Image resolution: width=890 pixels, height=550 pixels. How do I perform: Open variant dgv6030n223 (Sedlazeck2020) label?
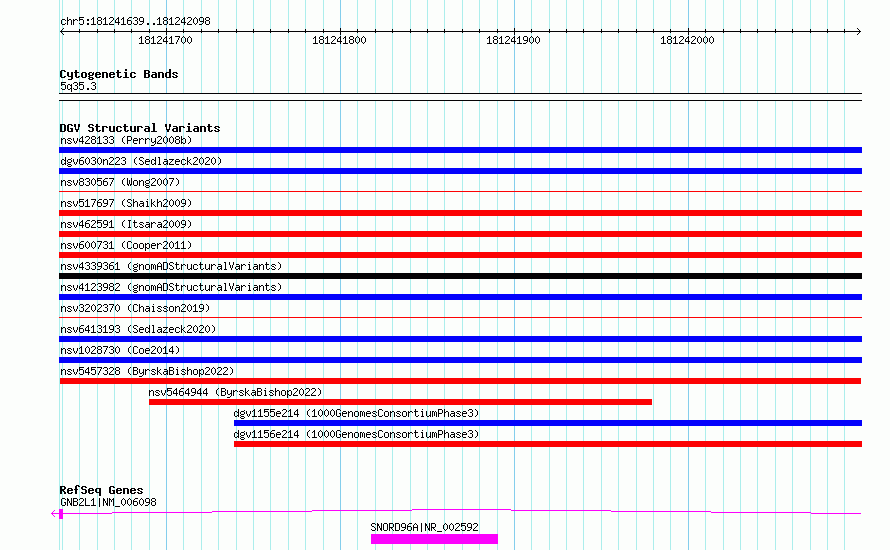pyautogui.click(x=141, y=161)
